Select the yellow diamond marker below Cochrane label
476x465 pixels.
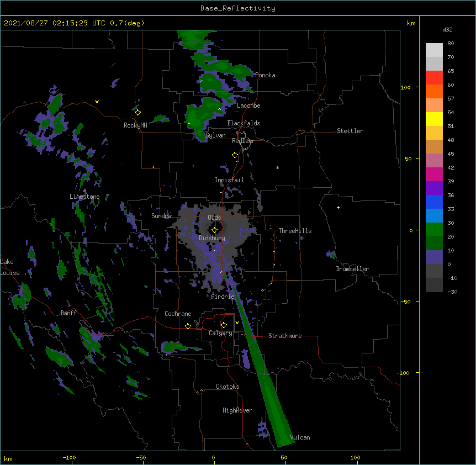pyautogui.click(x=188, y=326)
